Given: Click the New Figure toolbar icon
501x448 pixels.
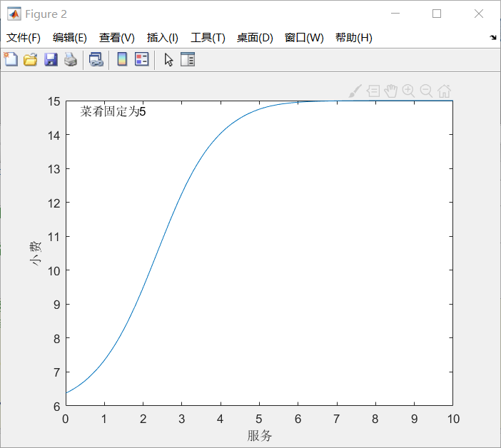Looking at the screenshot, I should click(11, 59).
